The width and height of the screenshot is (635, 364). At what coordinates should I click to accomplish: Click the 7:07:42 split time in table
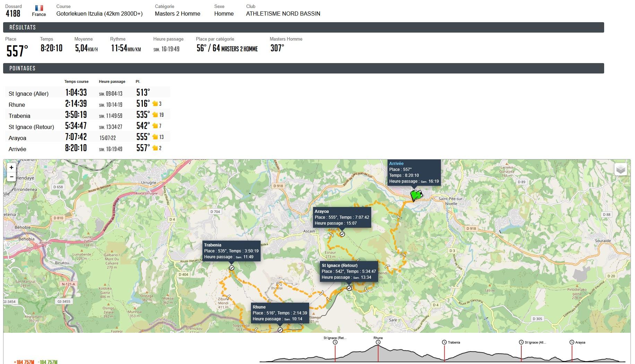point(76,137)
